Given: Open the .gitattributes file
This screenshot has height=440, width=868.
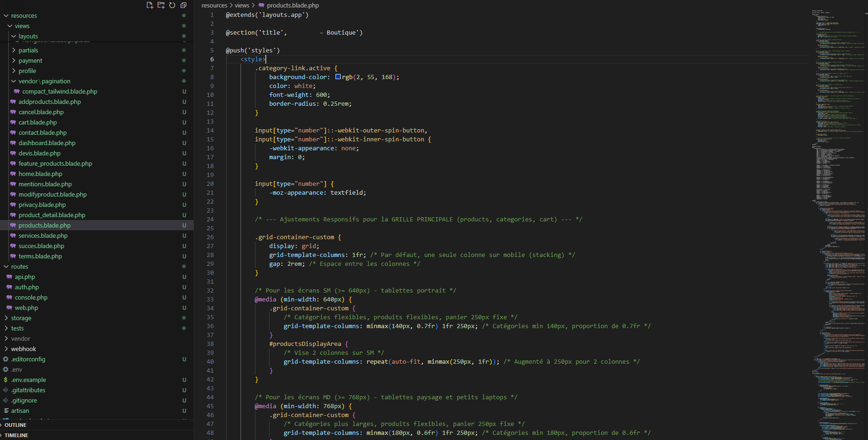Looking at the screenshot, I should 96,390.
